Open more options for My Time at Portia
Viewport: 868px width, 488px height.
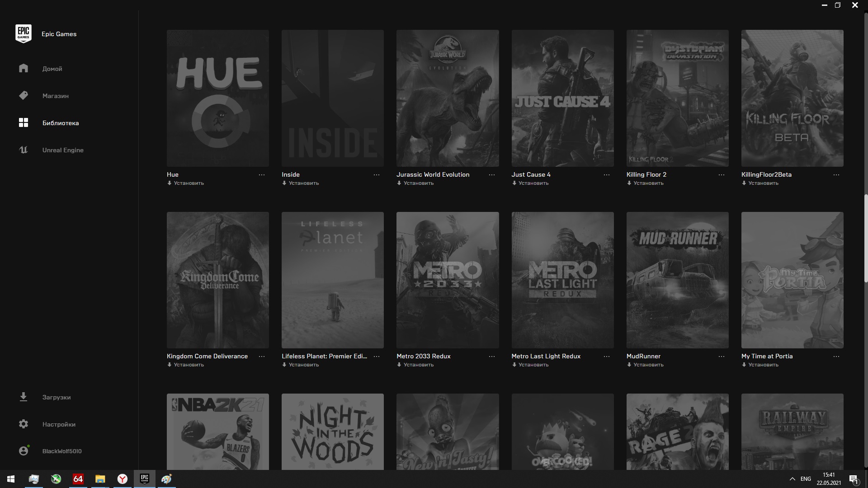pos(836,356)
